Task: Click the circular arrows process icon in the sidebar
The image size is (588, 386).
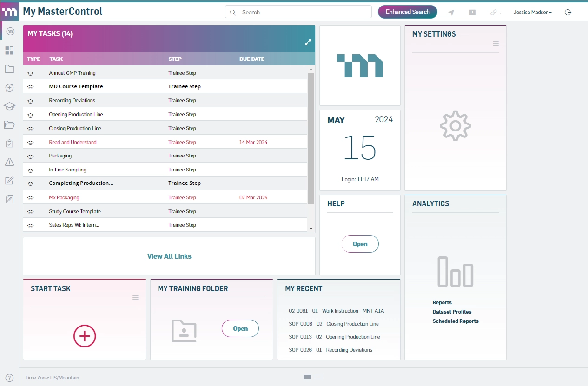Action: (x=9, y=87)
